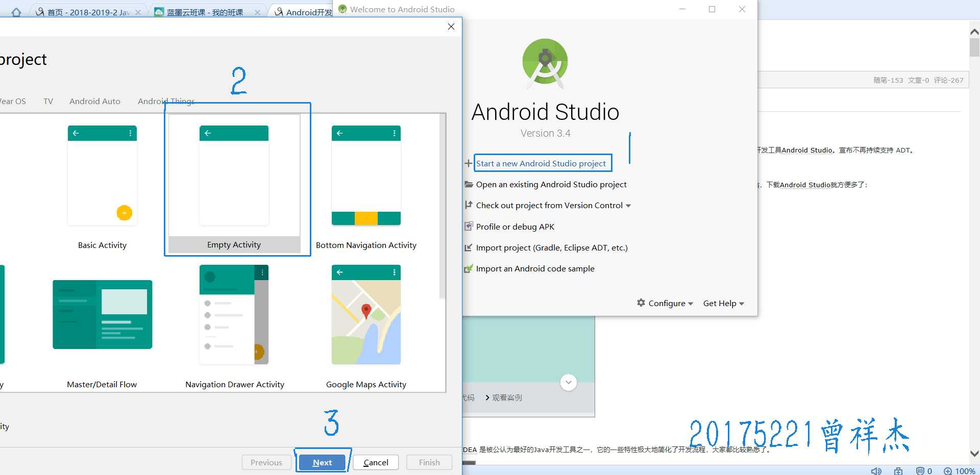
Task: Click the Finish button
Action: pyautogui.click(x=429, y=462)
